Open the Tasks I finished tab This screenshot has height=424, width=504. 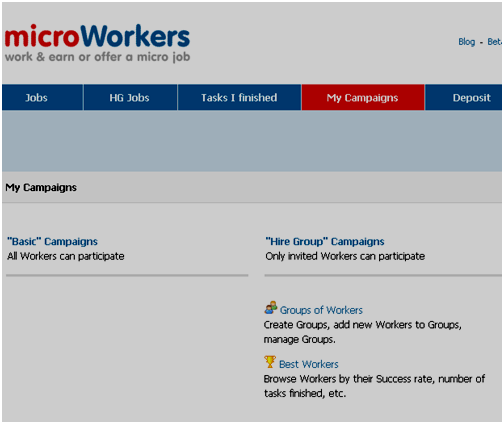pos(239,97)
